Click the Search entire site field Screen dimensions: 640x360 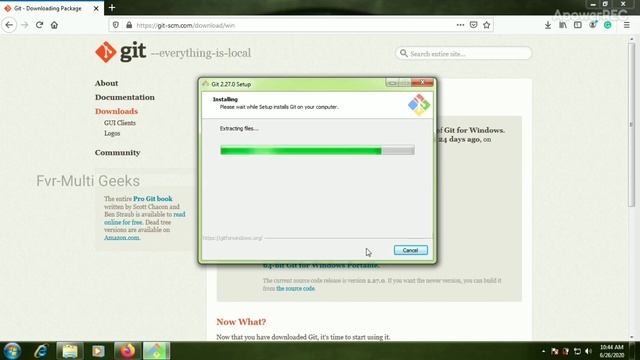[464, 53]
